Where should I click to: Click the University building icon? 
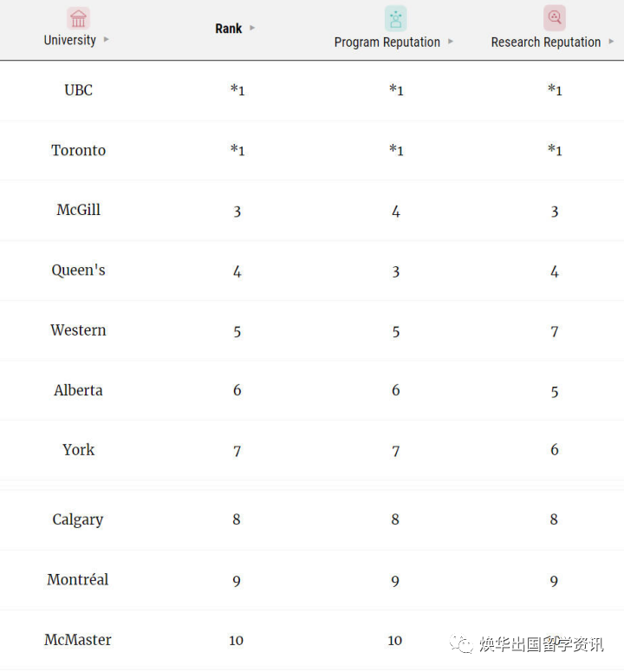coord(78,18)
